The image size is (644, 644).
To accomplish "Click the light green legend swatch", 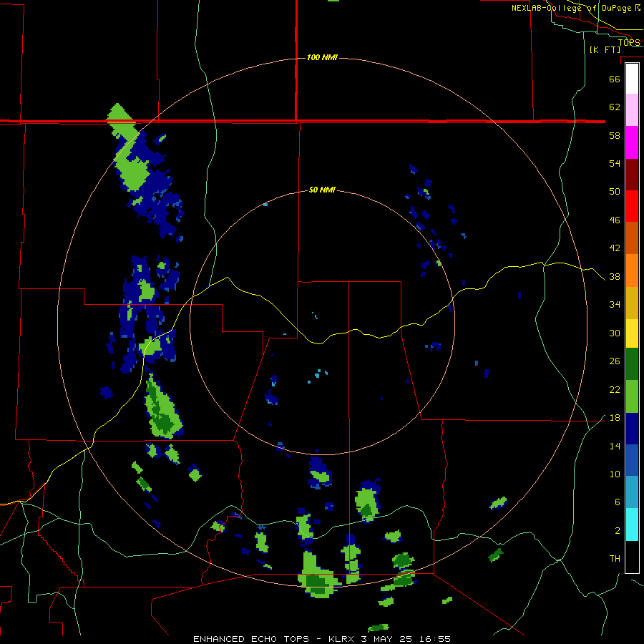I will click(x=632, y=396).
